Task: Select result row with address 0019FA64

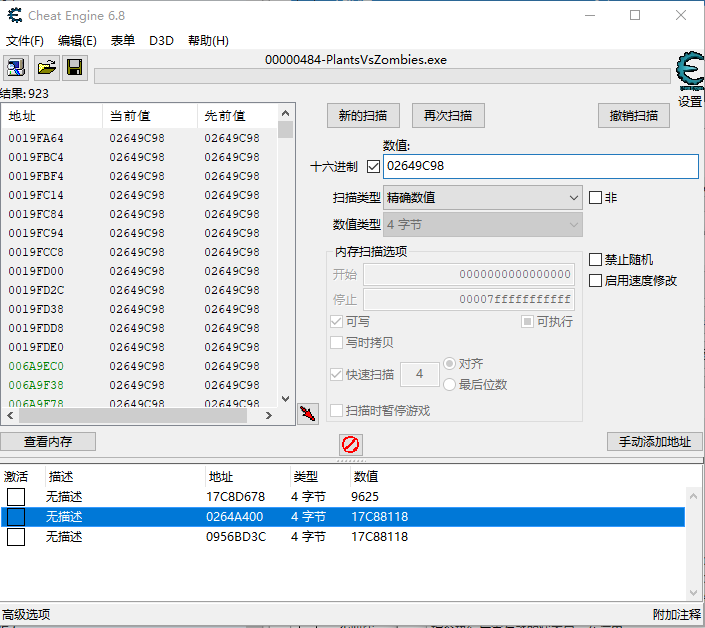Action: 139,138
